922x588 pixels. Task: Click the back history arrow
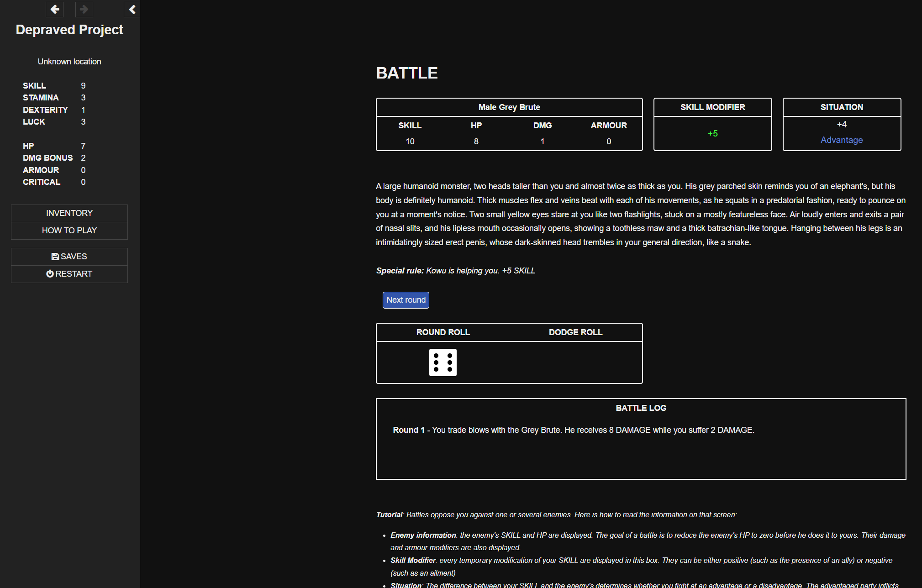(x=55, y=9)
